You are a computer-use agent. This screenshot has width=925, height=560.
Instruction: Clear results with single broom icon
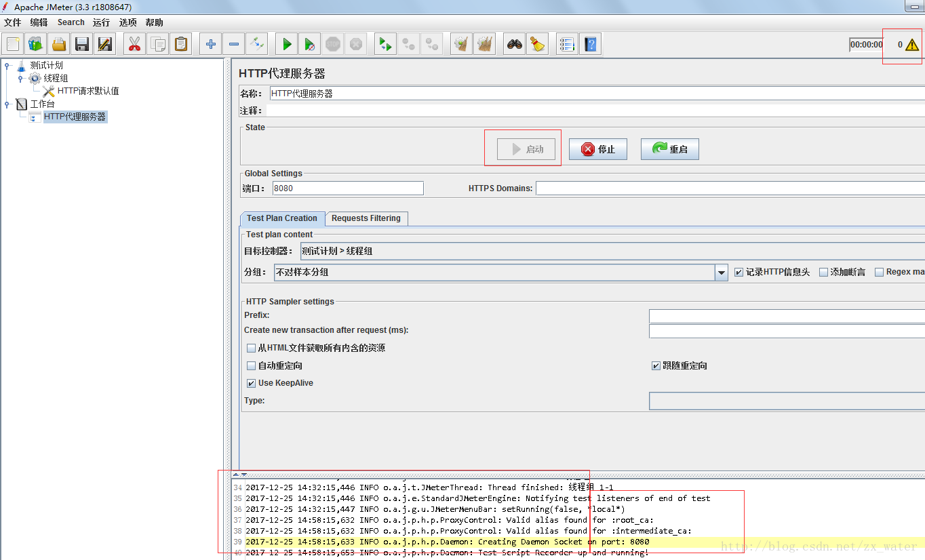[x=462, y=45]
